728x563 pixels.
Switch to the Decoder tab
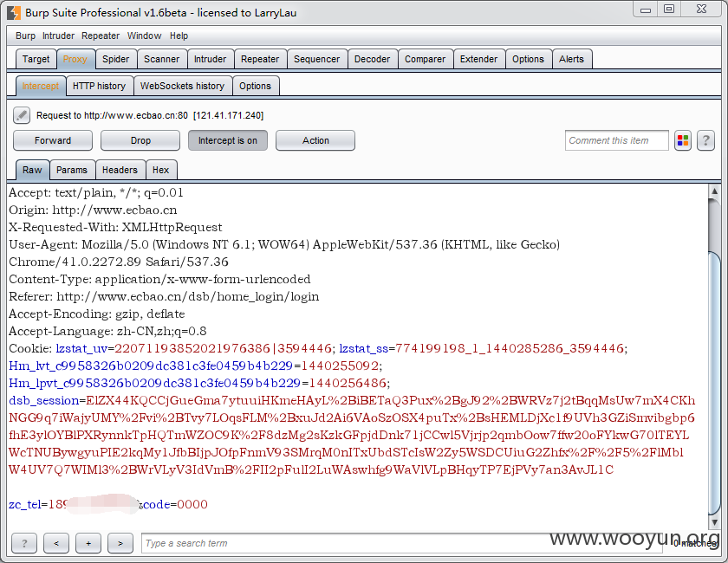373,59
